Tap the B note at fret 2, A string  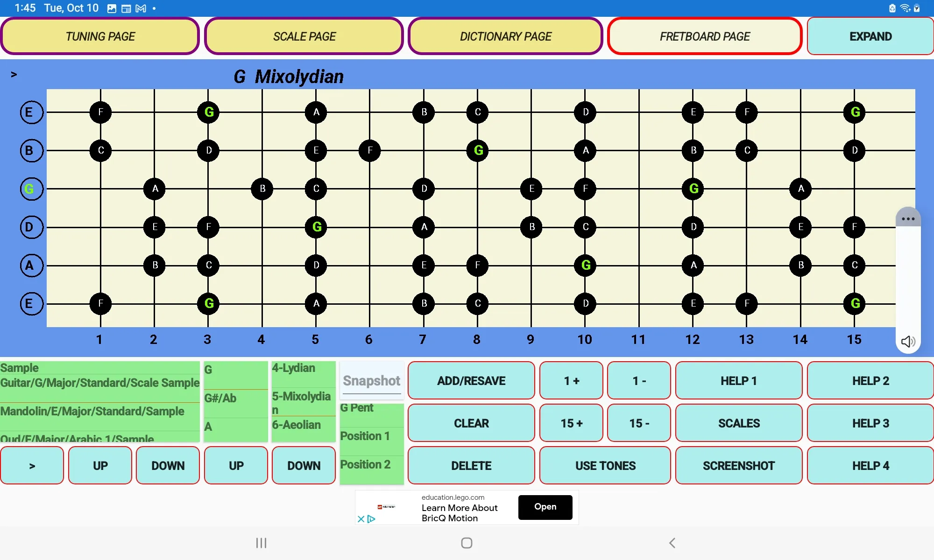tap(155, 265)
